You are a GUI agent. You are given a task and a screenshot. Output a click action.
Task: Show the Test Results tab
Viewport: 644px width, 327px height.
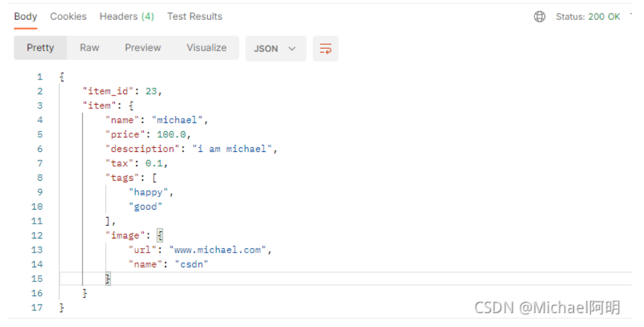tap(194, 17)
